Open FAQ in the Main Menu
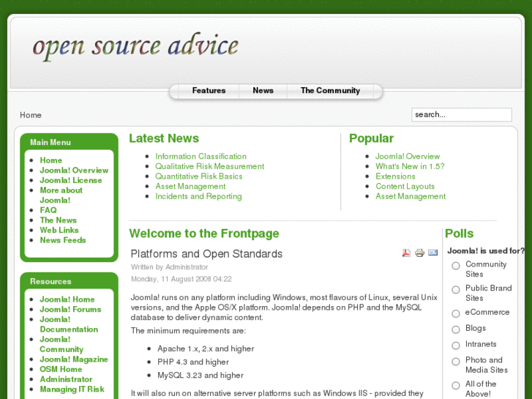Screen dimensions: 532x399 48,210
